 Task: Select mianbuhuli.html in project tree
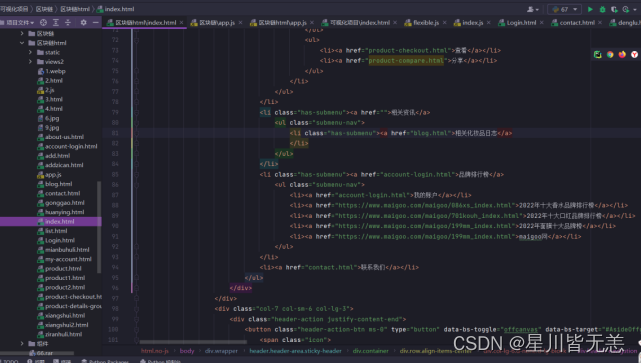pos(67,250)
